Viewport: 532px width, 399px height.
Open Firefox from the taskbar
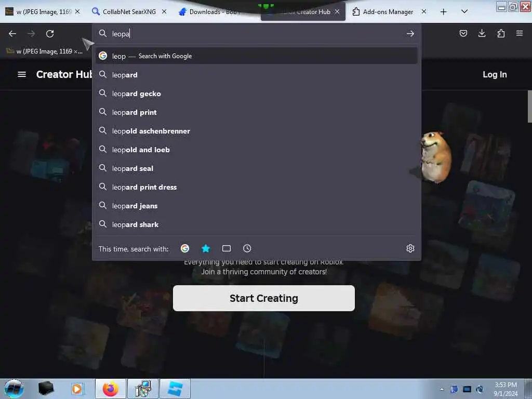click(x=111, y=389)
